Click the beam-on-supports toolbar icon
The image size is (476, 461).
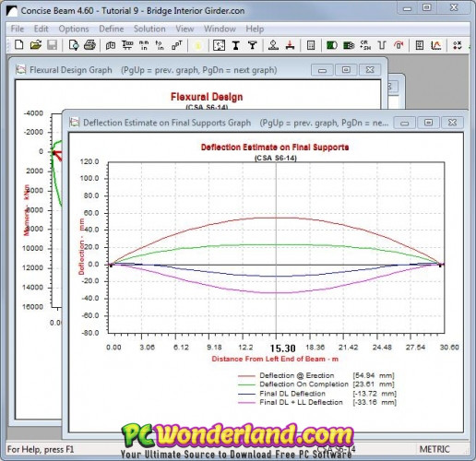pos(127,45)
